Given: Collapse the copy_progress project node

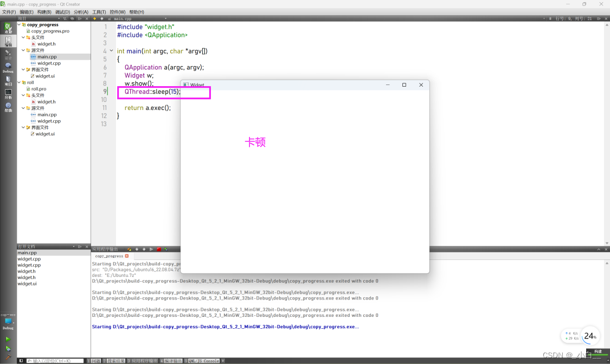Looking at the screenshot, I should (x=19, y=24).
